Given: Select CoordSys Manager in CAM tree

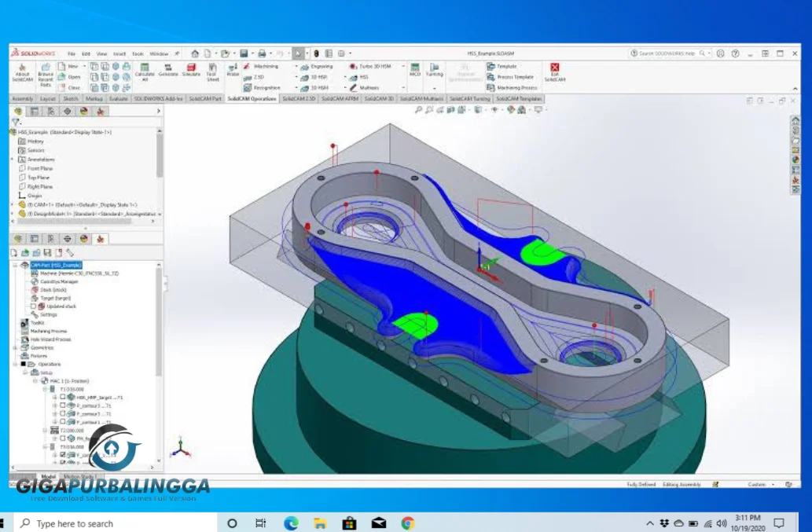Looking at the screenshot, I should click(x=54, y=281).
